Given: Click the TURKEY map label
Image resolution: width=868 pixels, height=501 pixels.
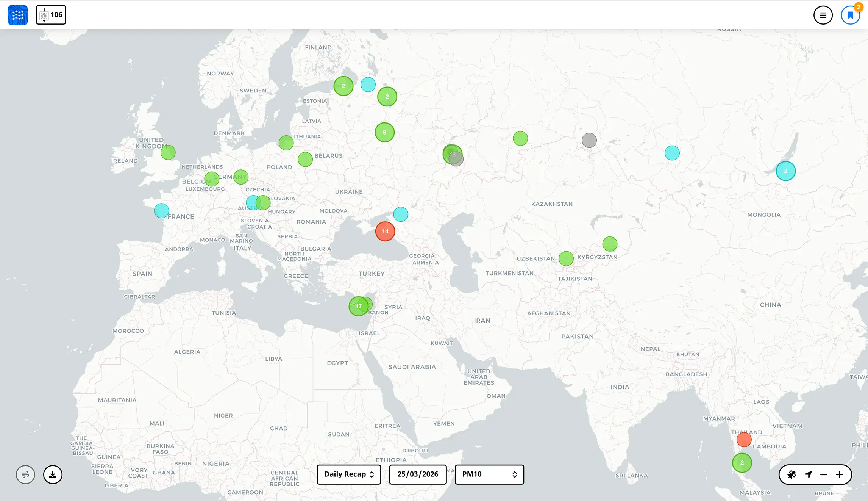Looking at the screenshot, I should [372, 274].
